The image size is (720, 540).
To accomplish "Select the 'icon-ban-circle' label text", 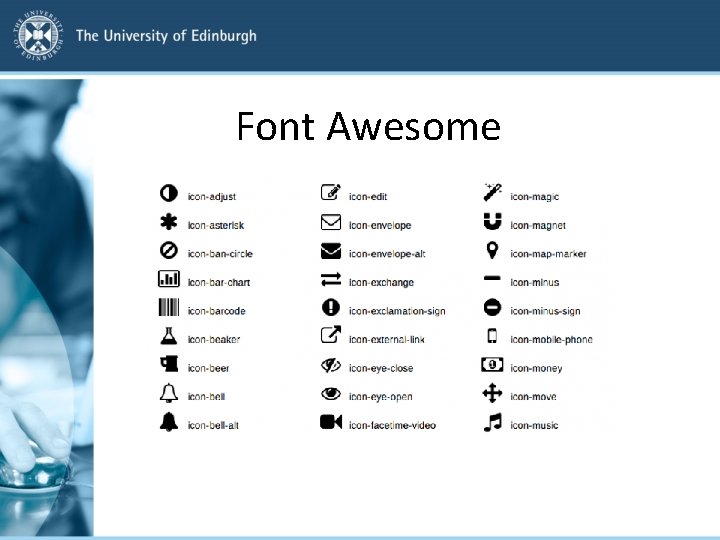I will [220, 253].
